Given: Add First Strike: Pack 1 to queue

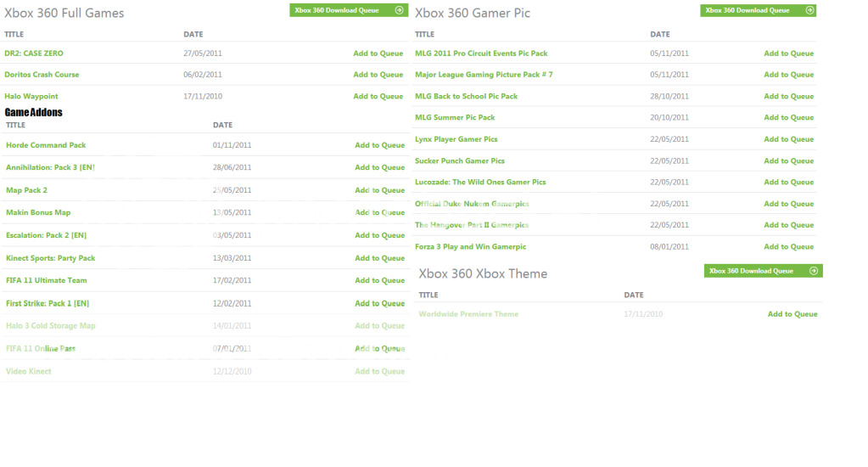Looking at the screenshot, I should pos(379,303).
